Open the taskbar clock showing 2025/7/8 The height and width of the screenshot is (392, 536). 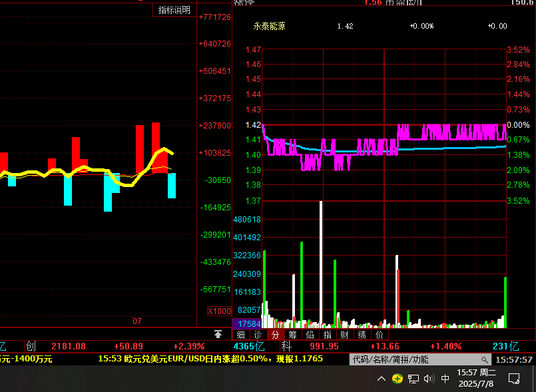tap(476, 378)
